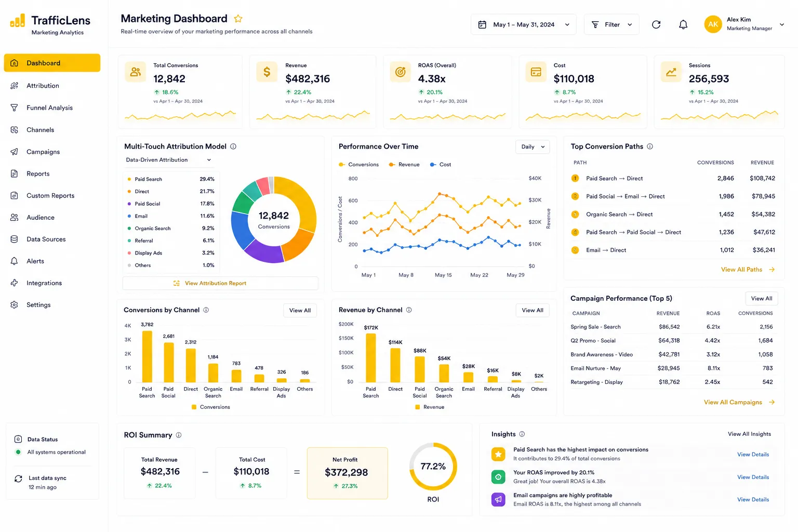The width and height of the screenshot is (798, 532).
Task: Click the green ROAS improved insight icon
Action: tap(498, 477)
